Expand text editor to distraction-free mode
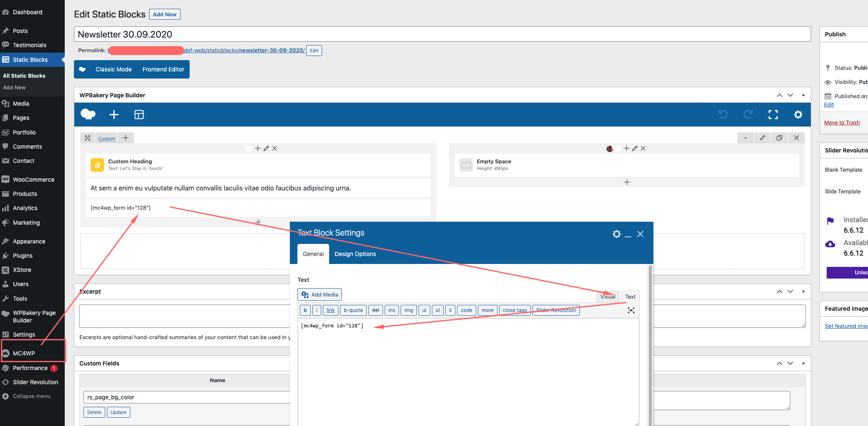868x426 pixels. 631,310
